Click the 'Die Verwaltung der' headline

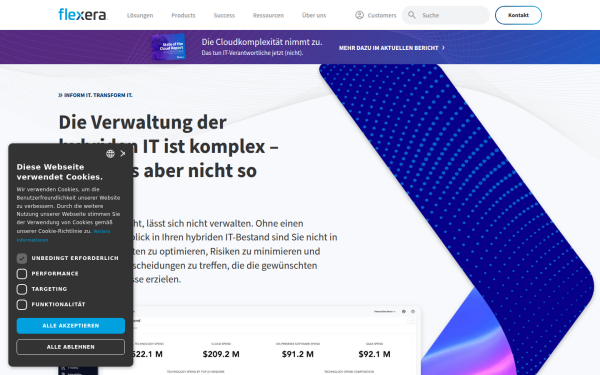tap(143, 122)
